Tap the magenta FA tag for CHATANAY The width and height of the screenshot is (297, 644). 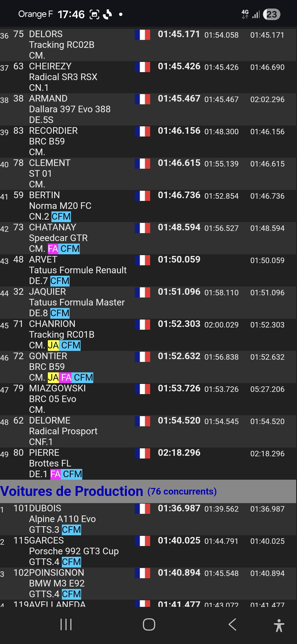[53, 249]
